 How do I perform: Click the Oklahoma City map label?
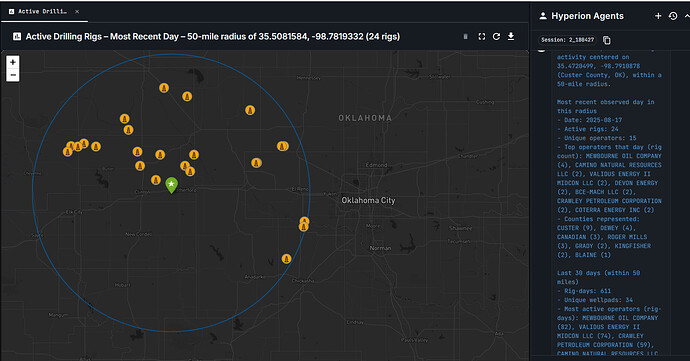coord(368,200)
